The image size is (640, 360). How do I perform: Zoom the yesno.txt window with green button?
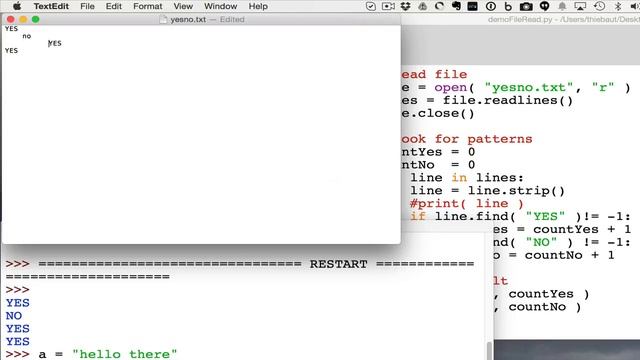coord(36,19)
